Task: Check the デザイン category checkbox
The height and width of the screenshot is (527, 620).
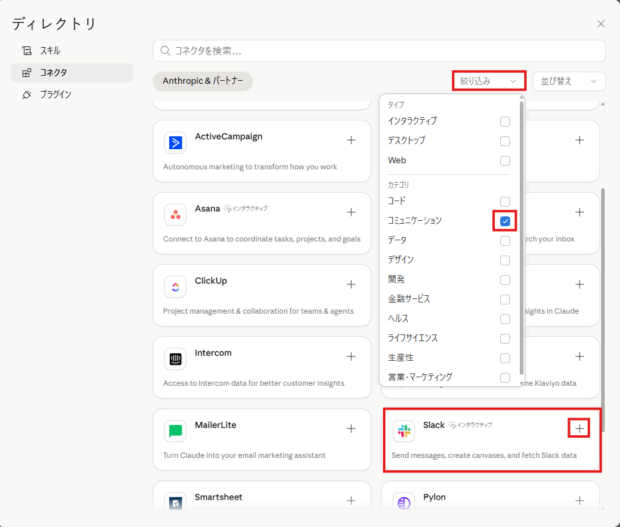Action: (x=505, y=260)
